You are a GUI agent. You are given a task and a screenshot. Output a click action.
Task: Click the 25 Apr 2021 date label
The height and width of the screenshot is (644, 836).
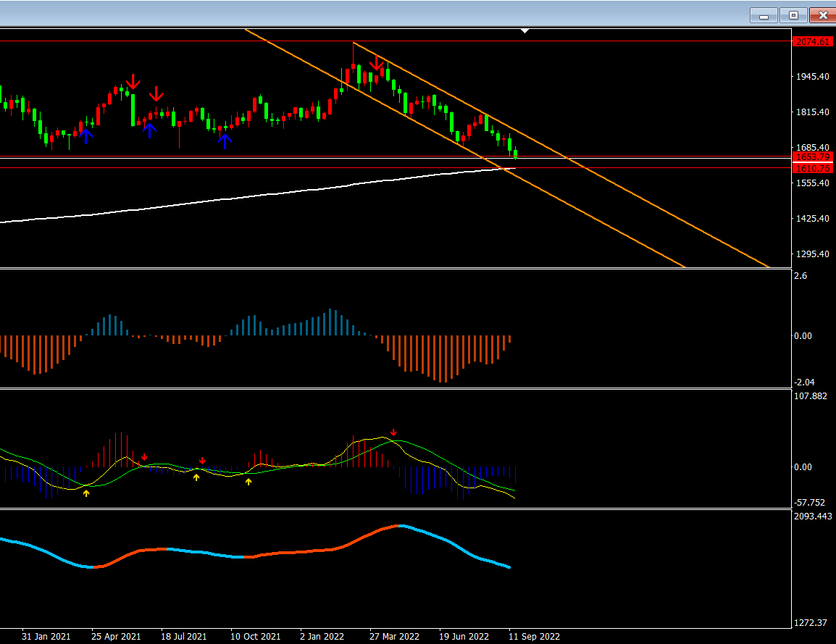(x=116, y=637)
